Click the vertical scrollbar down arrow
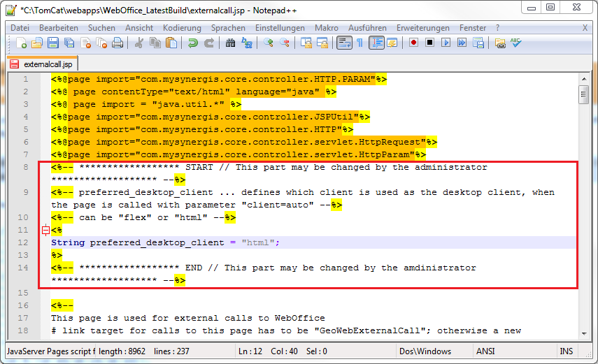 583,334
